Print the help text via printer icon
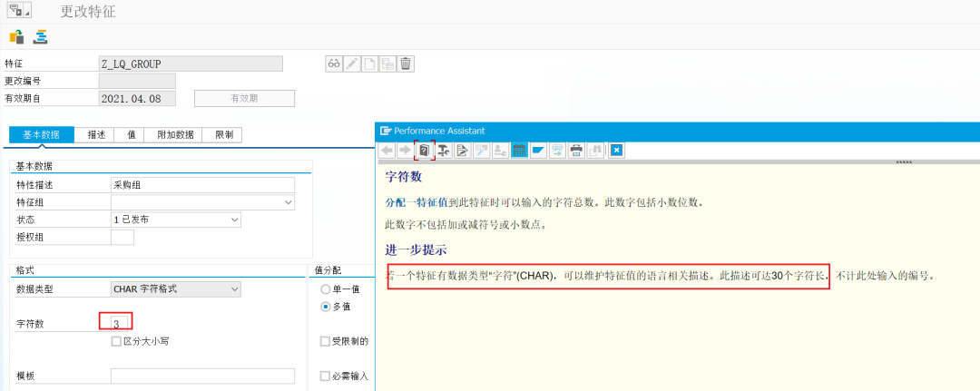This screenshot has height=391, width=980. point(577,150)
